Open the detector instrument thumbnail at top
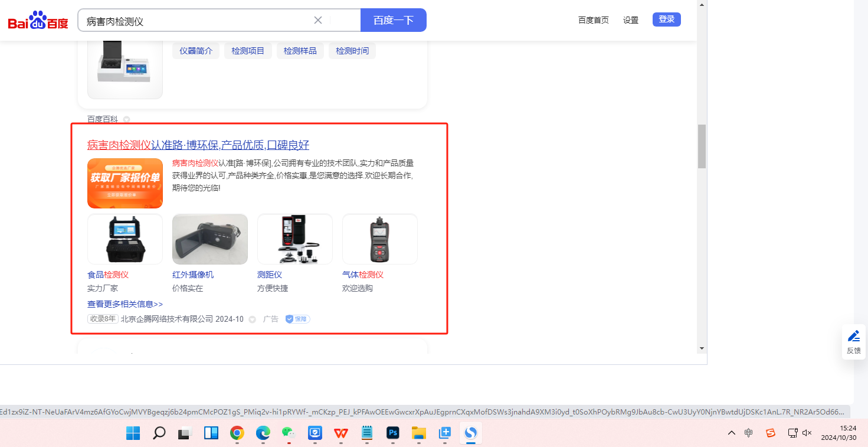Viewport: 868px width, 447px height. pos(125,69)
